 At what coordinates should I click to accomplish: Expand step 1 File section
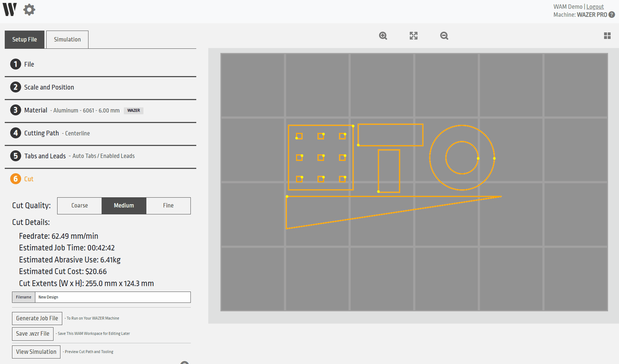pos(29,64)
